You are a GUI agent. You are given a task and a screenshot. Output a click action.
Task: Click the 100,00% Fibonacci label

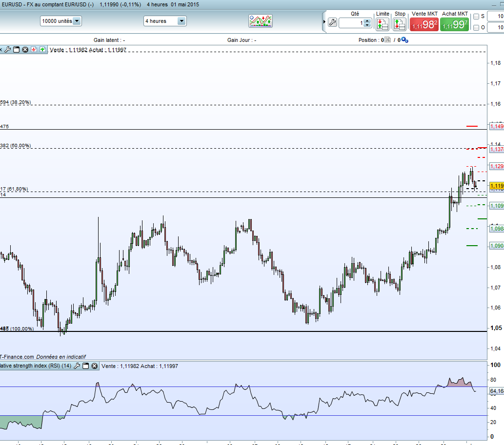pos(17,329)
